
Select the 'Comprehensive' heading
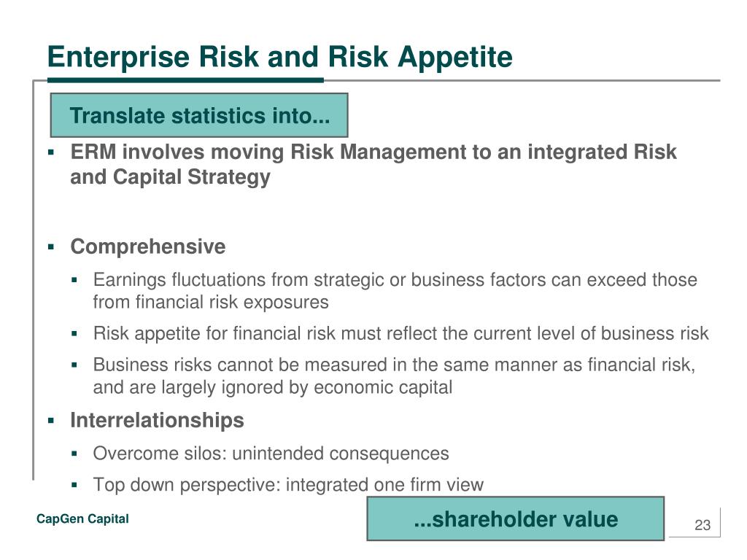[x=147, y=246]
